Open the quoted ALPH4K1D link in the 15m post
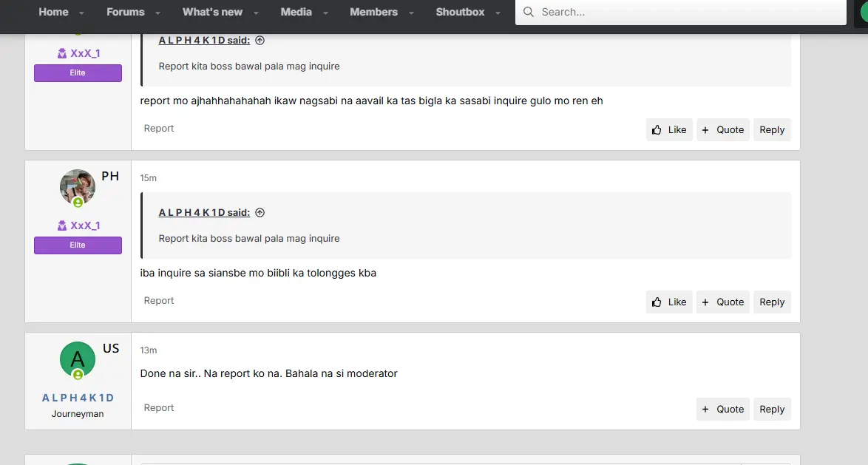Image resolution: width=868 pixels, height=465 pixels. point(204,213)
